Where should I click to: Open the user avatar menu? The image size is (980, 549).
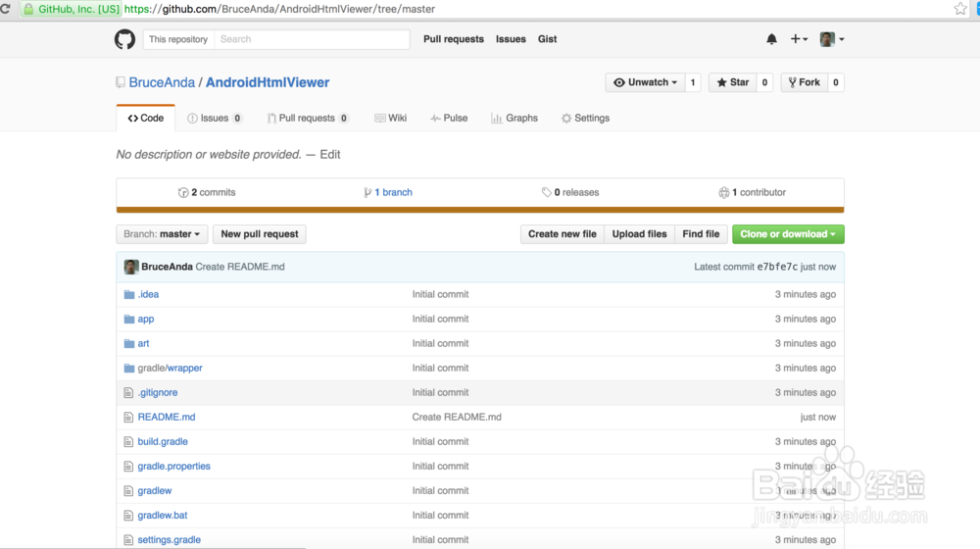[x=832, y=39]
